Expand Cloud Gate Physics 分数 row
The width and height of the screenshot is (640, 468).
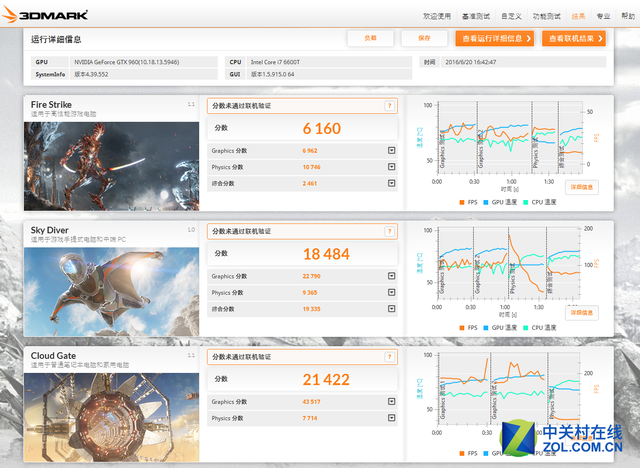pyautogui.click(x=391, y=418)
